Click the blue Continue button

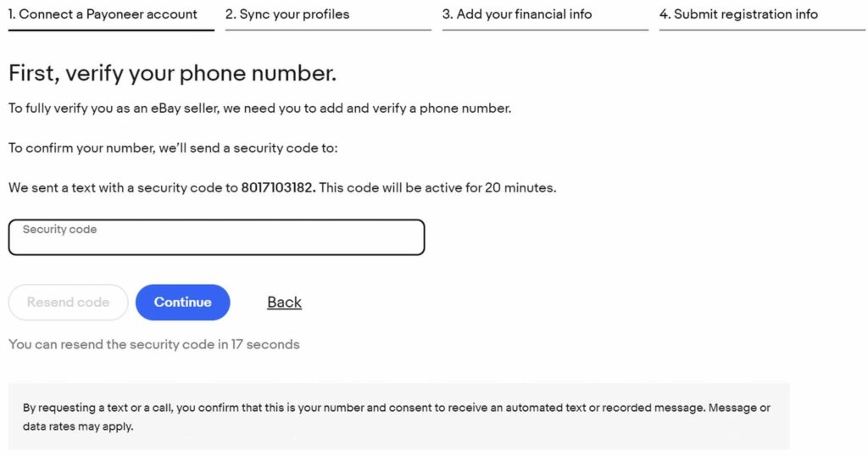(183, 303)
